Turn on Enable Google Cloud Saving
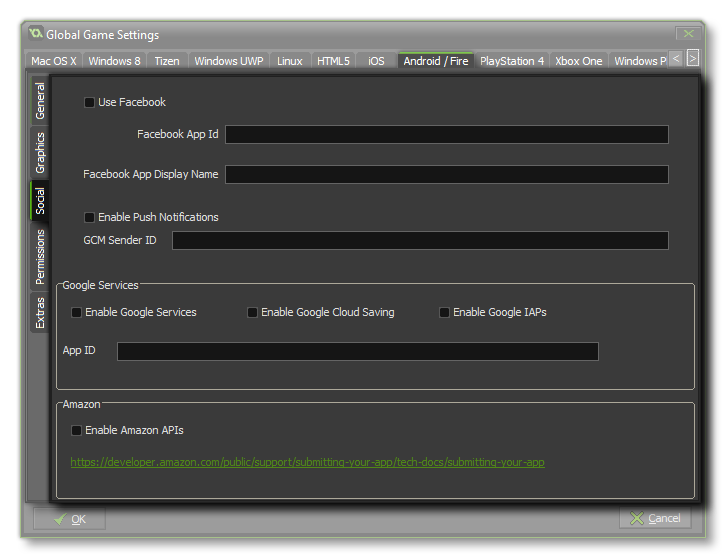This screenshot has width=726, height=558. tap(253, 312)
